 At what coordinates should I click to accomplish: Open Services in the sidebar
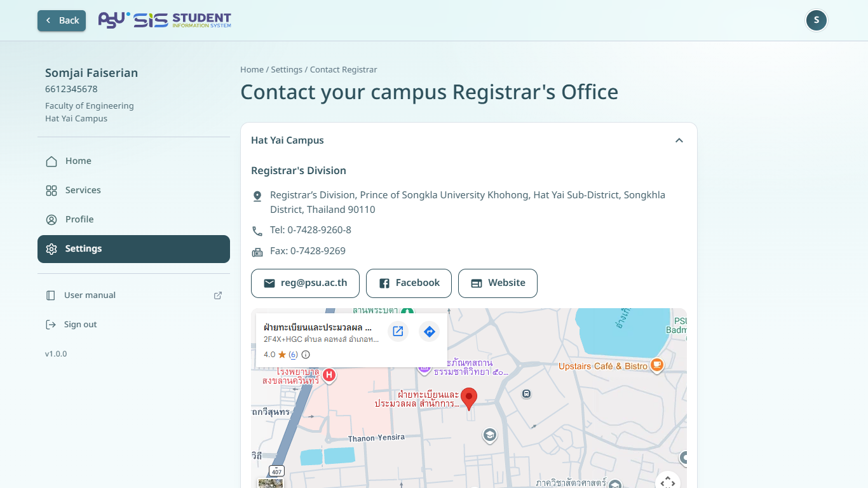click(133, 191)
